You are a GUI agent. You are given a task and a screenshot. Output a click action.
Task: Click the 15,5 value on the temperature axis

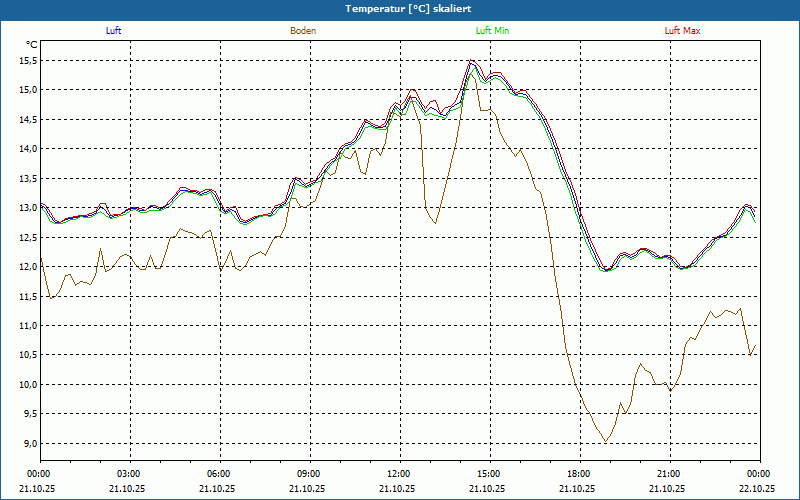(x=29, y=61)
